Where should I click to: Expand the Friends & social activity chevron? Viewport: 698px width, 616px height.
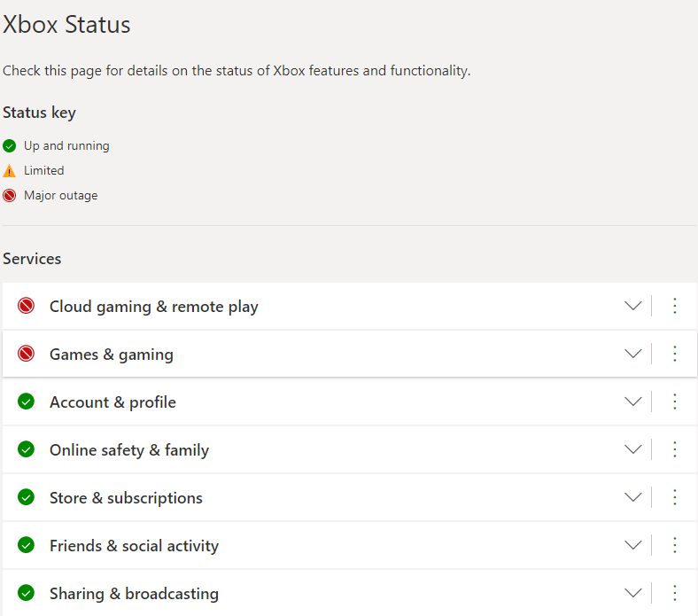coord(633,545)
